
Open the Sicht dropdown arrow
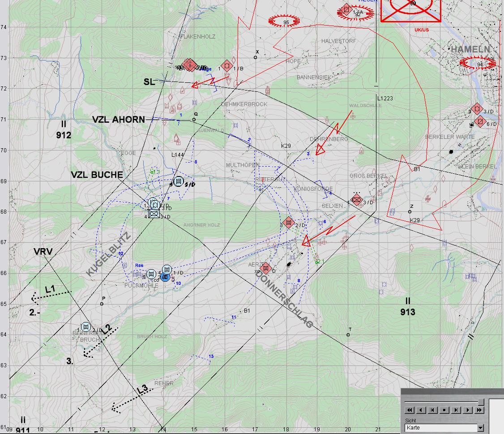point(480,428)
